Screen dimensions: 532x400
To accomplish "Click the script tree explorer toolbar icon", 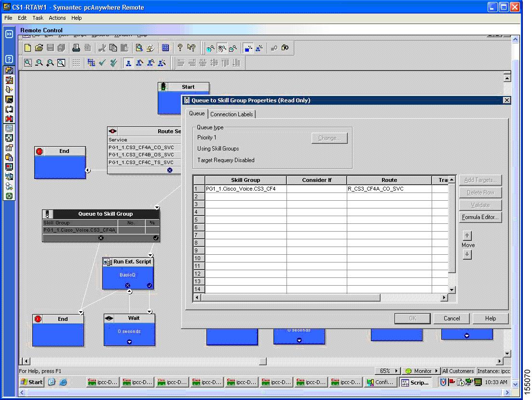I will 91,63.
